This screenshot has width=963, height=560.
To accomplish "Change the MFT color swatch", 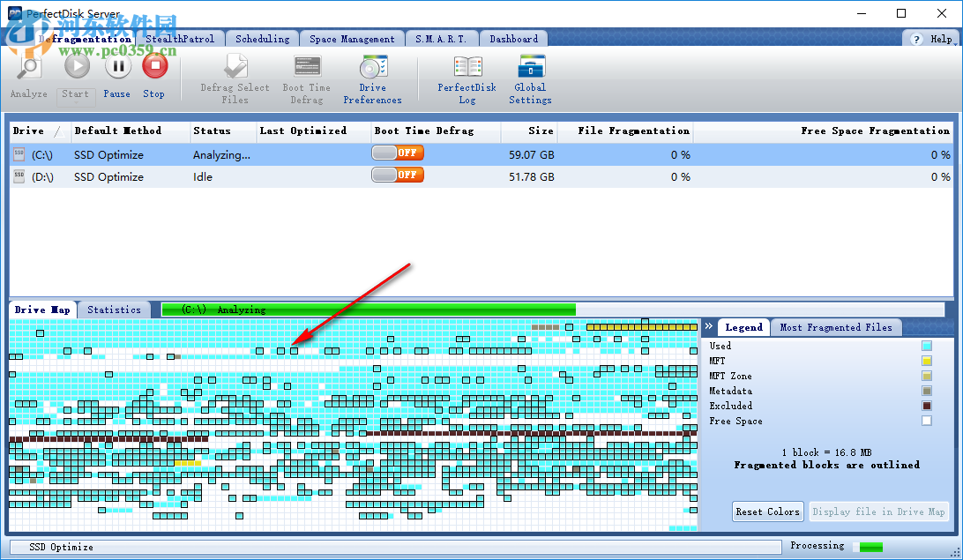I will click(927, 361).
